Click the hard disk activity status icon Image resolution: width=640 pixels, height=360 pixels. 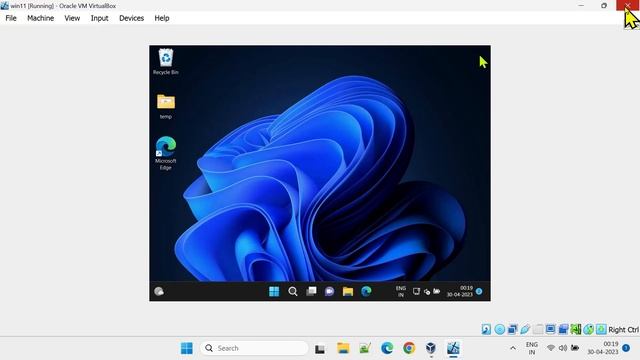[x=486, y=329]
